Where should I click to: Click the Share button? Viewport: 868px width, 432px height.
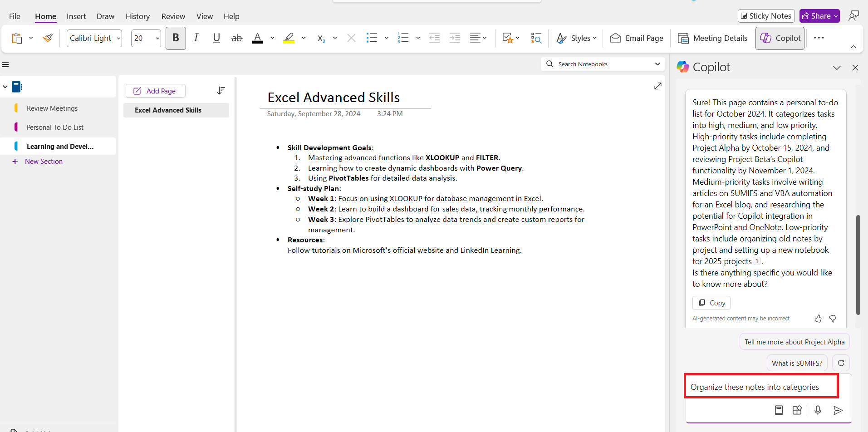point(819,16)
